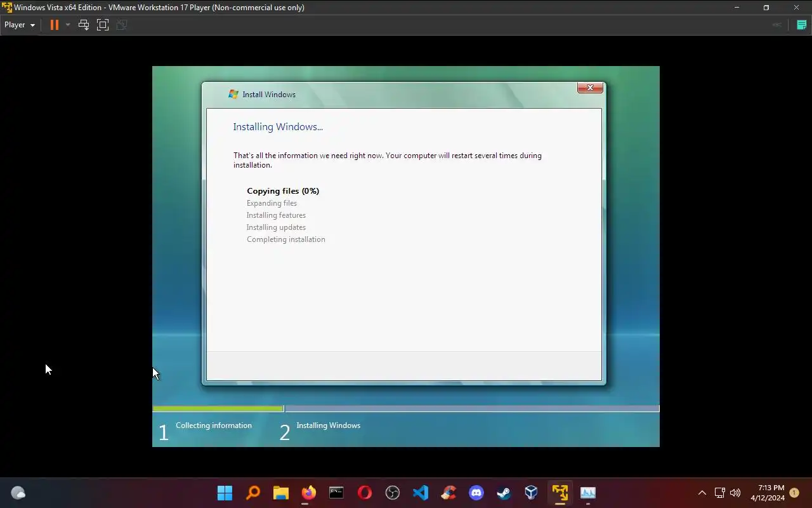Image resolution: width=812 pixels, height=508 pixels.
Task: Click the network icon in the system tray
Action: [x=719, y=493]
